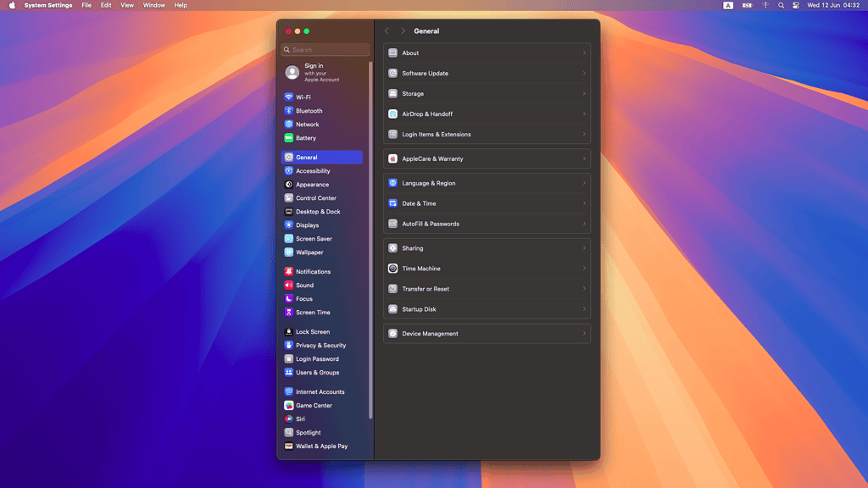This screenshot has height=488, width=868.
Task: Open Control Center from the menu bar
Action: pos(796,5)
